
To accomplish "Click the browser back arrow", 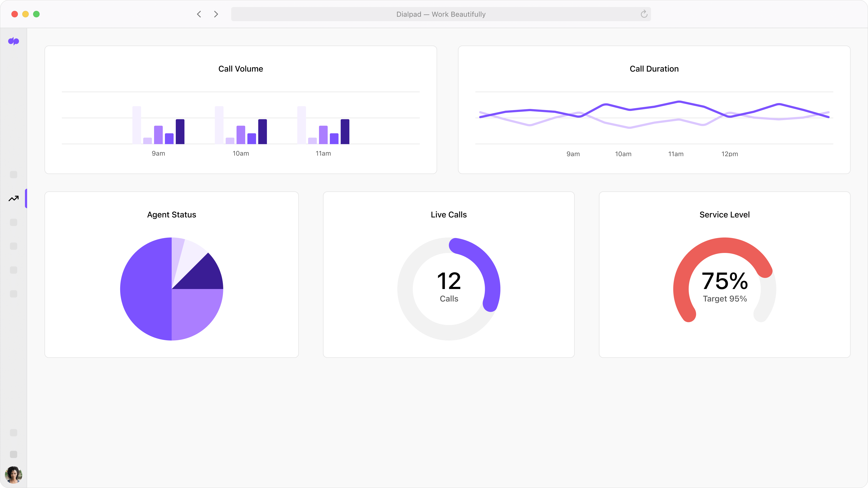I will (199, 14).
